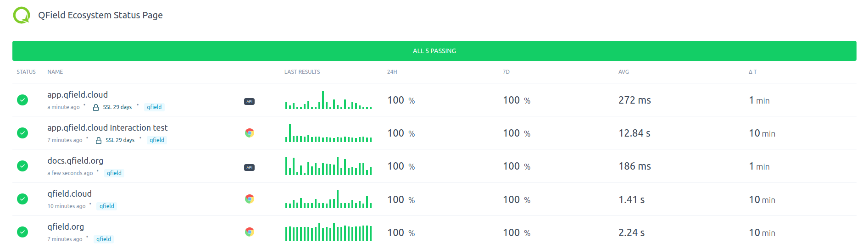Image resolution: width=868 pixels, height=248 pixels.
Task: Open the app.qfield.cloud Interaction test check
Action: [107, 128]
